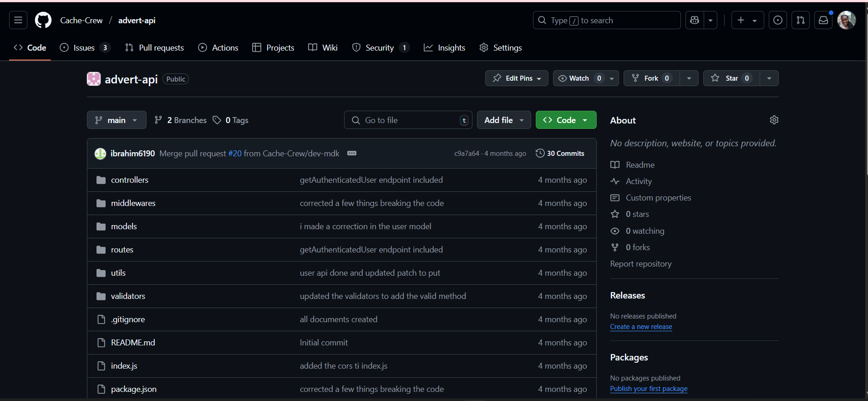The height and width of the screenshot is (401, 868).
Task: Open the Add file dropdown
Action: 504,120
